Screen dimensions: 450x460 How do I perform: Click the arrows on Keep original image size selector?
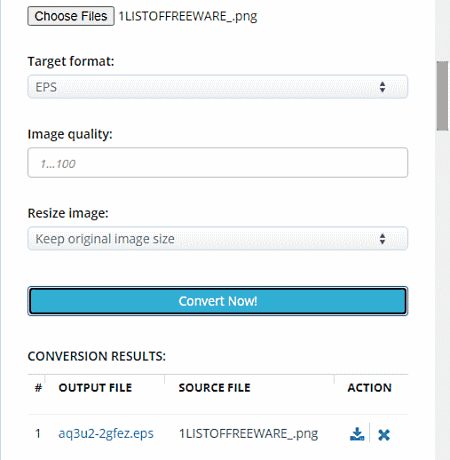pos(382,239)
